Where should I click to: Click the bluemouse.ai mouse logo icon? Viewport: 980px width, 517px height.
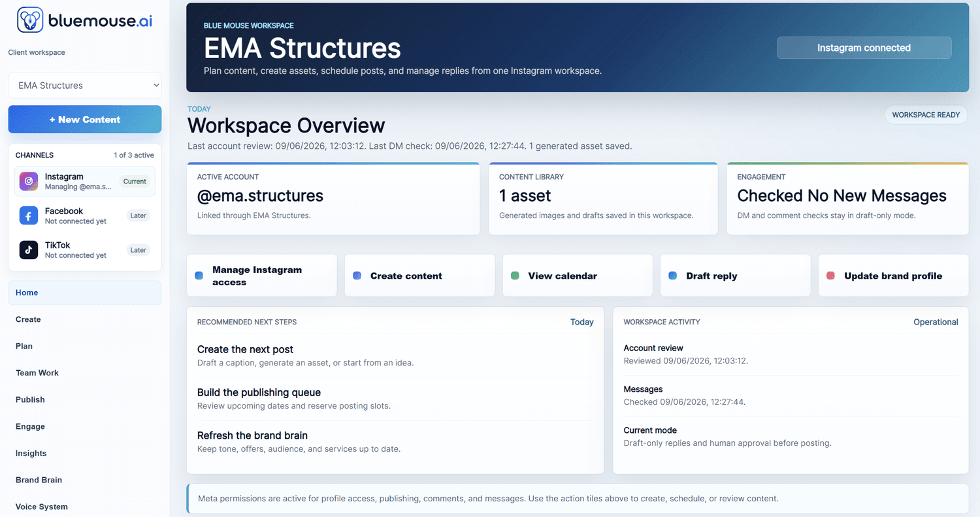[29, 20]
